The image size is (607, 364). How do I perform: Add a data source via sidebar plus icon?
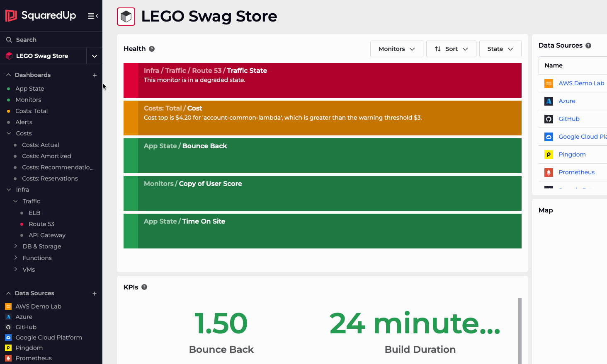[95, 294]
